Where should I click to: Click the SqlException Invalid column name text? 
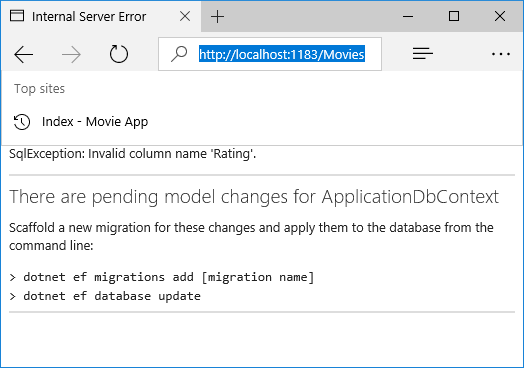(133, 154)
